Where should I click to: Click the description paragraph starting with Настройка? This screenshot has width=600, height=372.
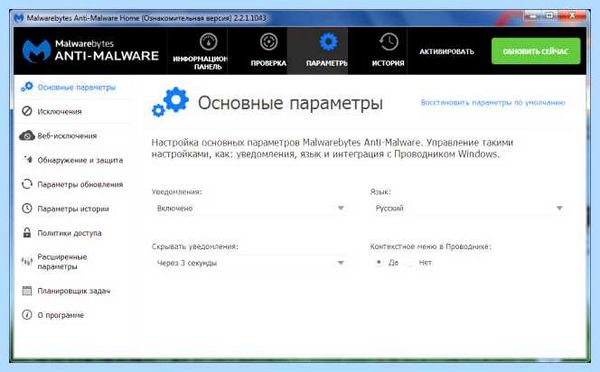[332, 148]
